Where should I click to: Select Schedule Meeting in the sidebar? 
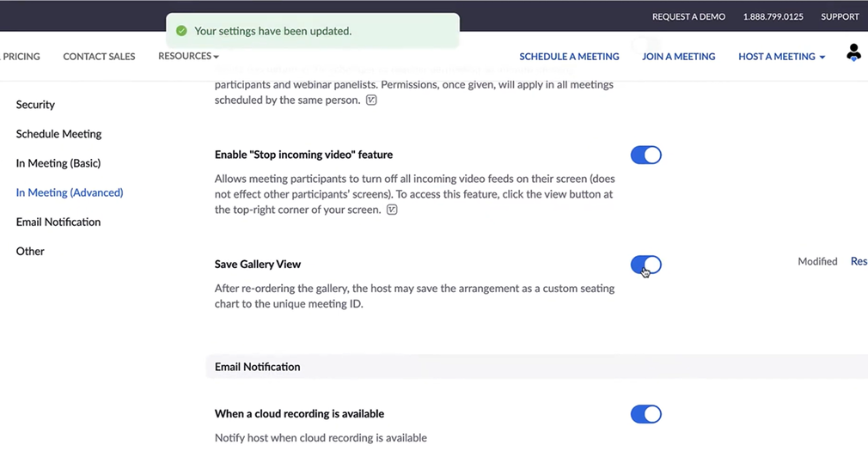point(58,134)
